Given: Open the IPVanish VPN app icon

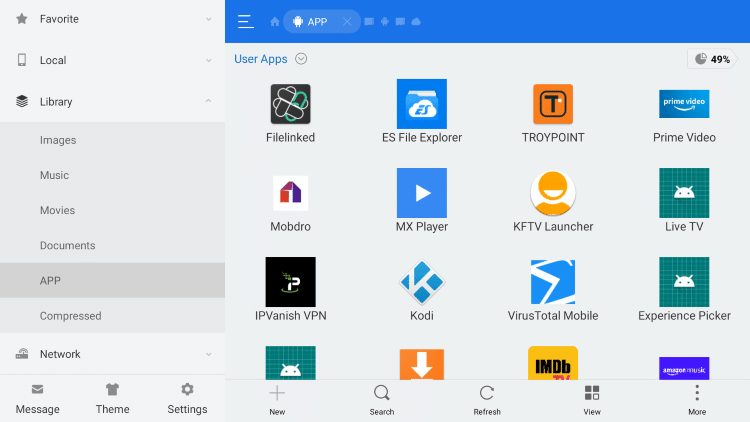Looking at the screenshot, I should click(290, 282).
